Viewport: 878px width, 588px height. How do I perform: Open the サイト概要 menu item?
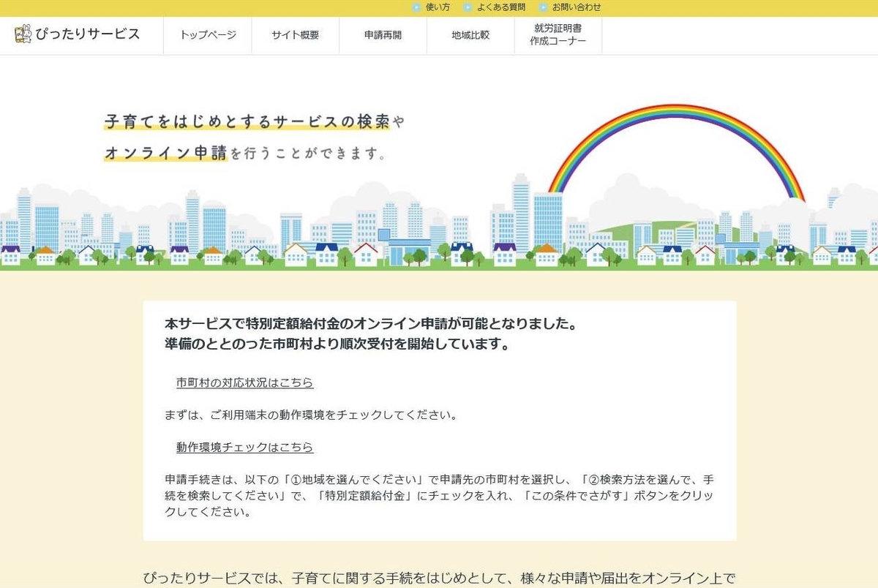(x=296, y=35)
